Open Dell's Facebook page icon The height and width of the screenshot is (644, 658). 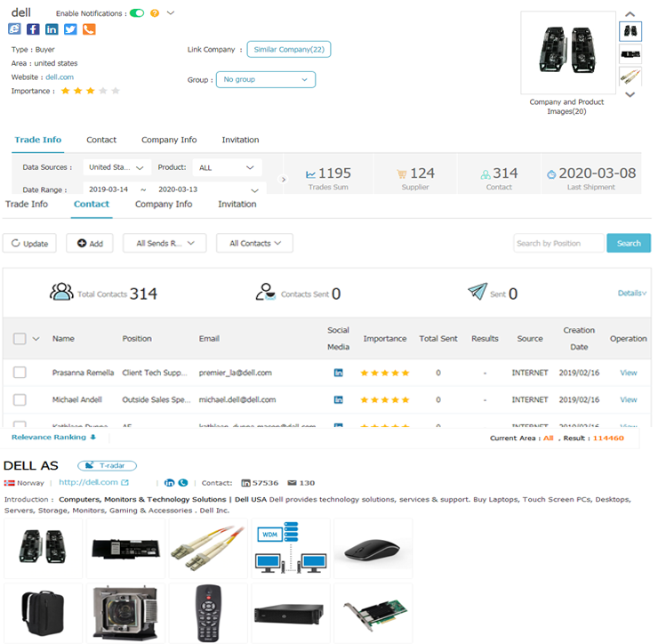[x=33, y=29]
